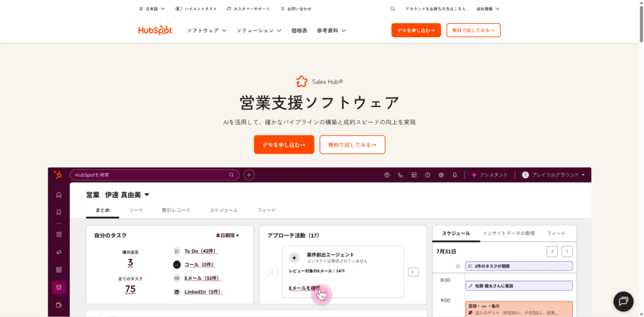This screenshot has width=644, height=317.
Task: Open the settings gear icon in the app bar
Action: pos(441,175)
